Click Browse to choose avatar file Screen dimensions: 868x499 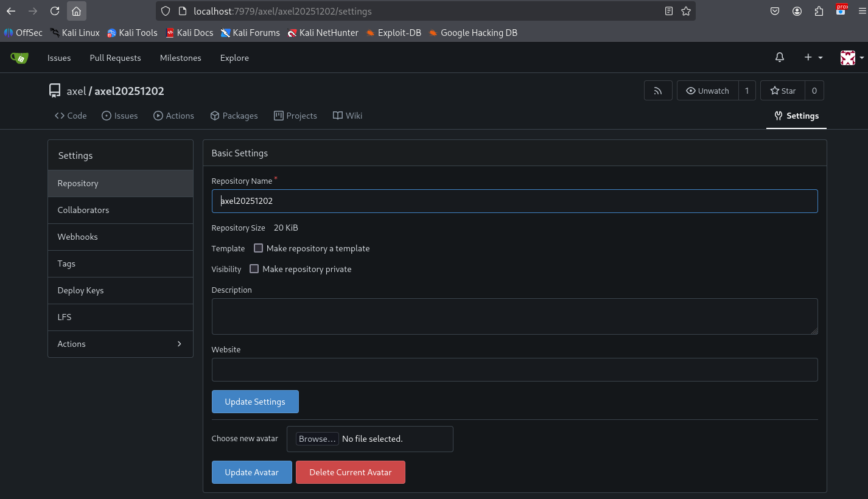tap(317, 439)
